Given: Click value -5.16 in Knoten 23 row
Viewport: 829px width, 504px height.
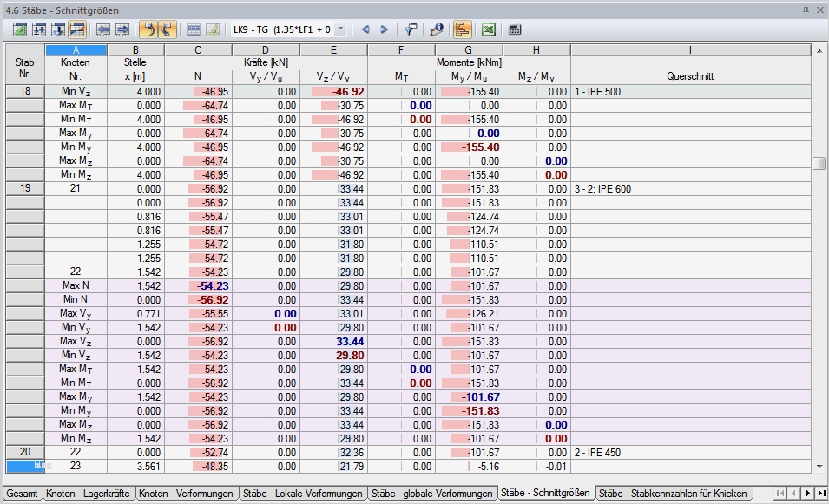Looking at the screenshot, I should click(488, 467).
